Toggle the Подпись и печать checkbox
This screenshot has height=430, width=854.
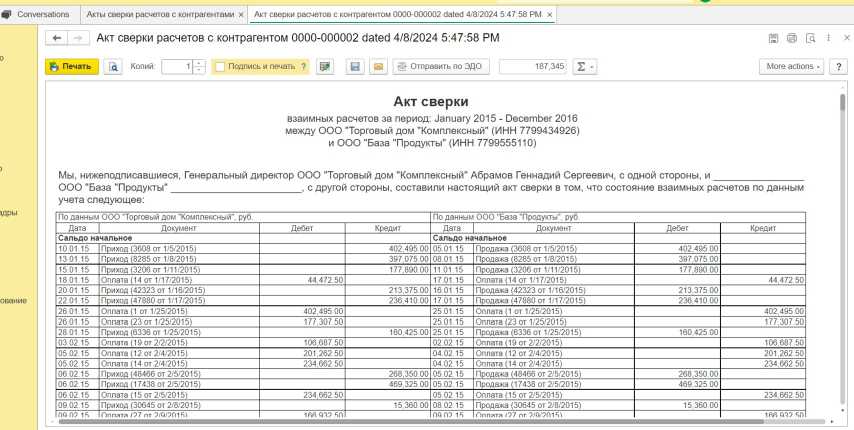220,66
